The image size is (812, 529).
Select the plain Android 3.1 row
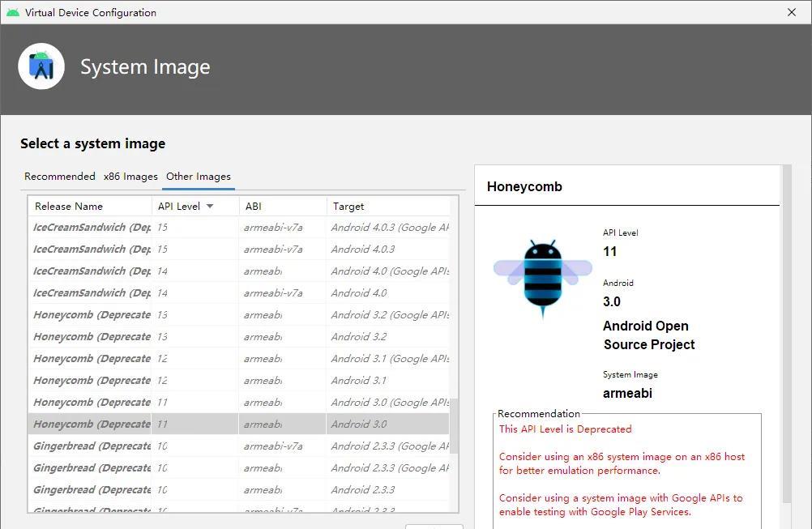[x=239, y=381]
